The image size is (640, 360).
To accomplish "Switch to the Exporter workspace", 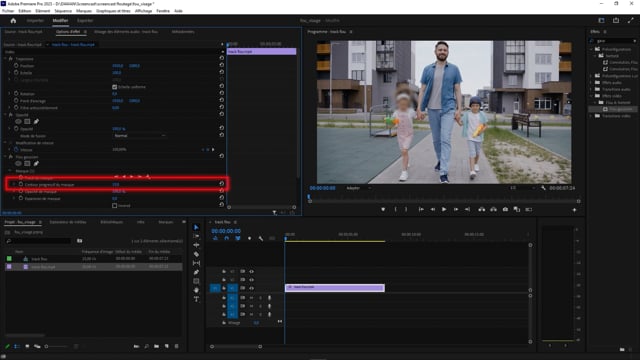I will pyautogui.click(x=85, y=20).
